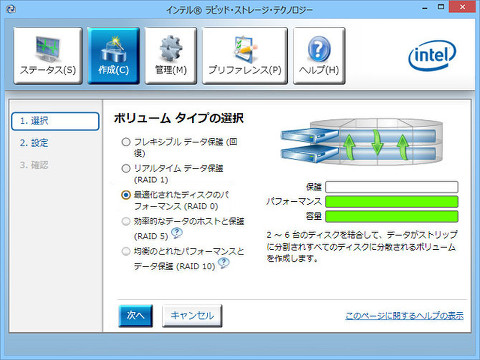Click the 容量 capacity green bar
Image resolution: width=480 pixels, height=360 pixels.
click(x=392, y=216)
